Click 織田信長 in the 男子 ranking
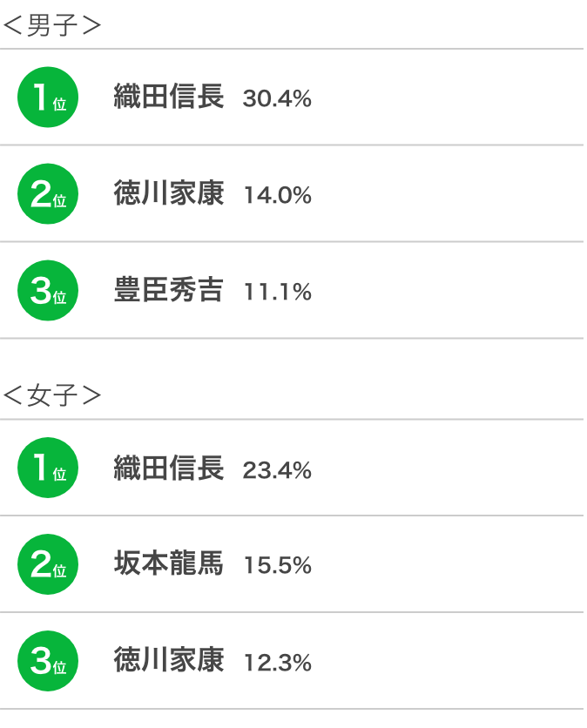587x728 pixels. 169,98
